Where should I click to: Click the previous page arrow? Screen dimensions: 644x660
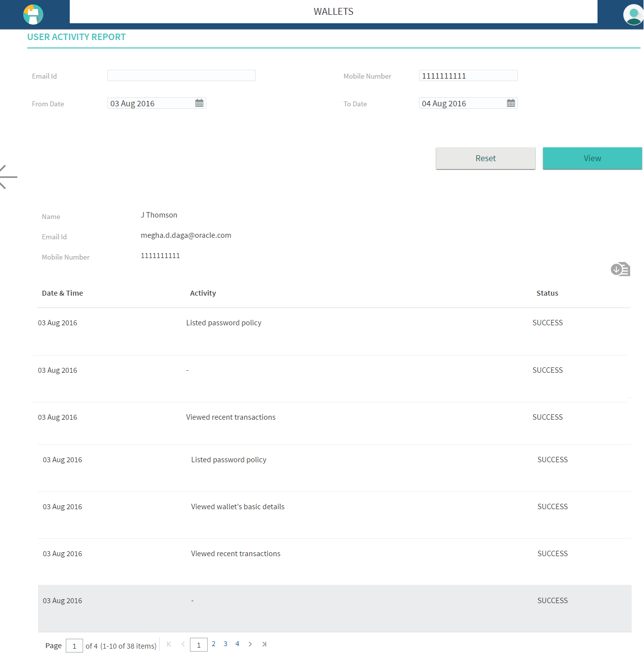183,644
